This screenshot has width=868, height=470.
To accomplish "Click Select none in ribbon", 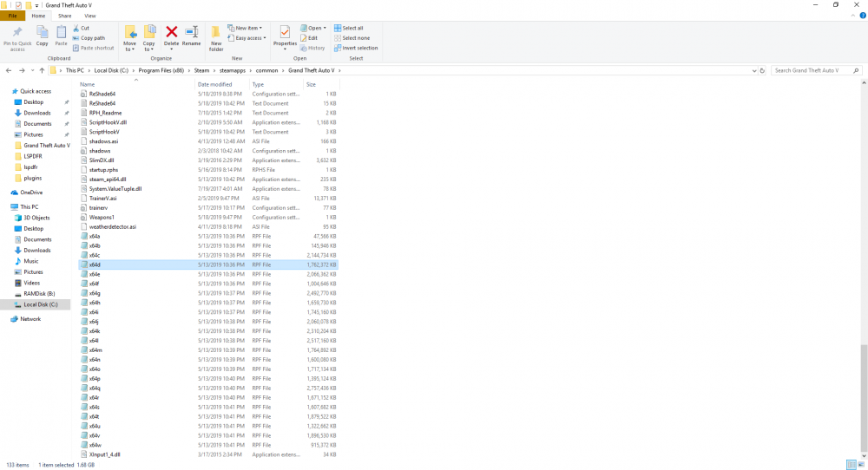I will (352, 38).
